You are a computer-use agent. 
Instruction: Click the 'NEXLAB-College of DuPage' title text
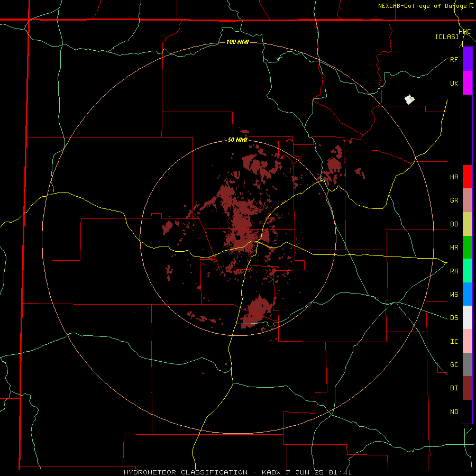pos(422,6)
